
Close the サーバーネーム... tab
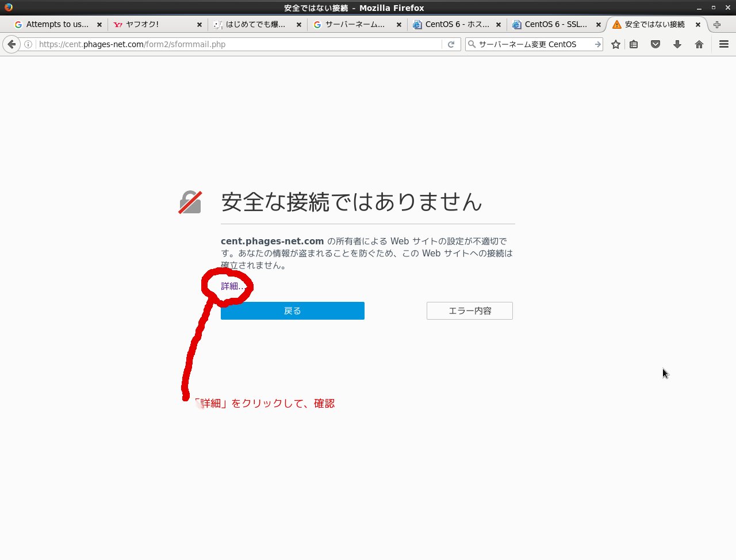coord(399,25)
